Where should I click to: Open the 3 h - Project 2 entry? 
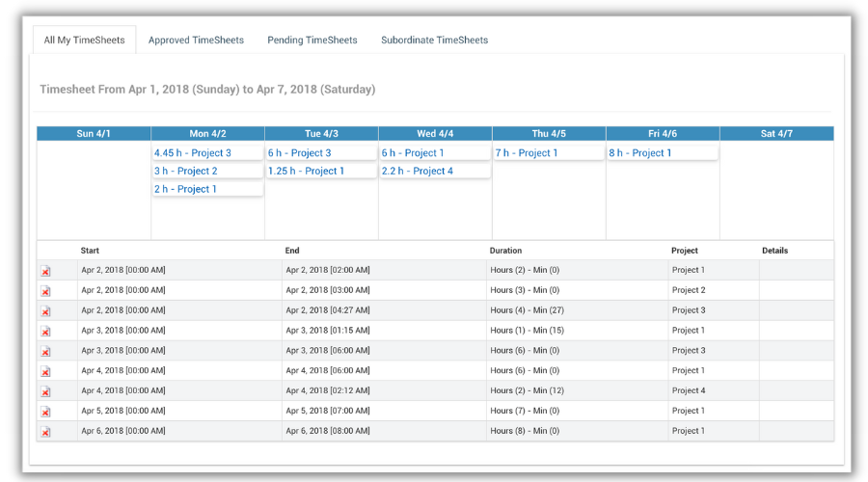207,171
